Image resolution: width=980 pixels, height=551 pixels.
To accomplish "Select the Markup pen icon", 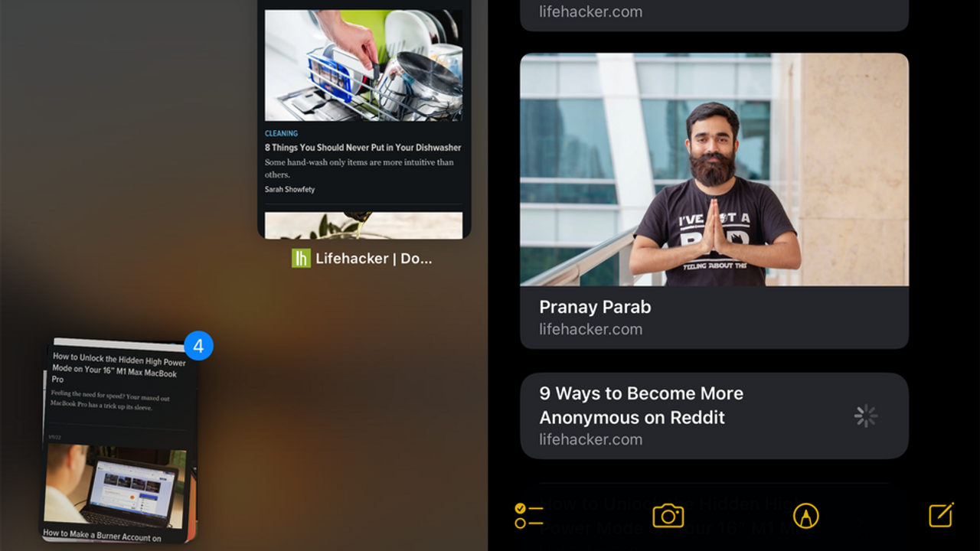I will coord(805,516).
